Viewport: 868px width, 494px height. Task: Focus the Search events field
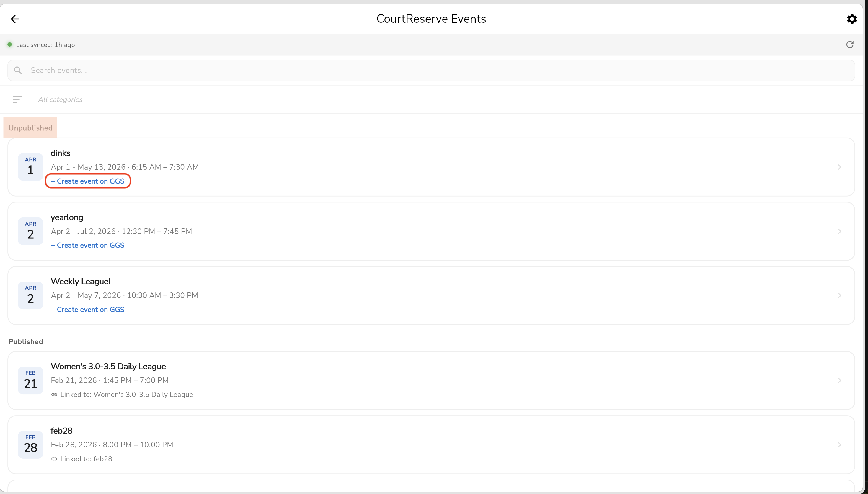tap(431, 71)
